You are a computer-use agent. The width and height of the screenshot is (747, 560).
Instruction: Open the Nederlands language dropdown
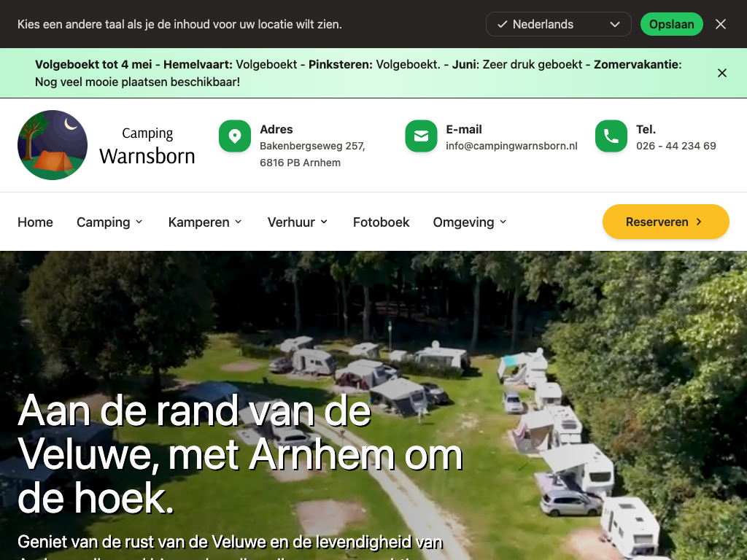pyautogui.click(x=558, y=24)
